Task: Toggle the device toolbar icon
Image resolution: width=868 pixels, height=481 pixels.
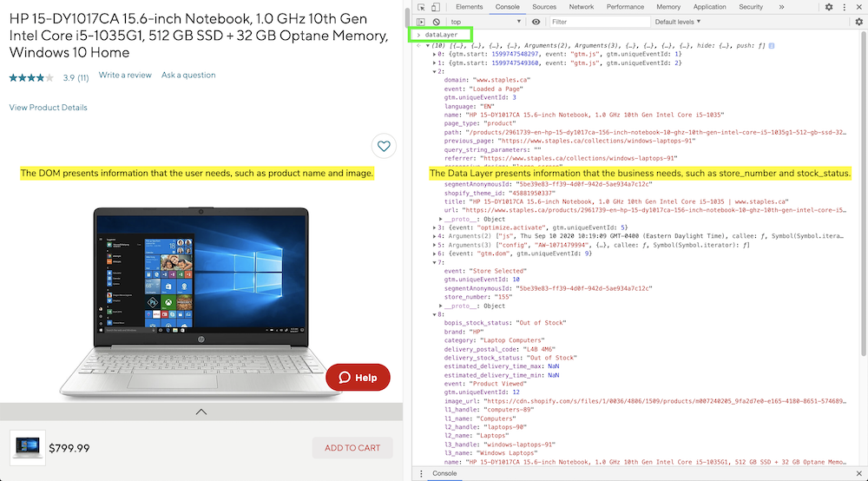Action: click(x=436, y=7)
